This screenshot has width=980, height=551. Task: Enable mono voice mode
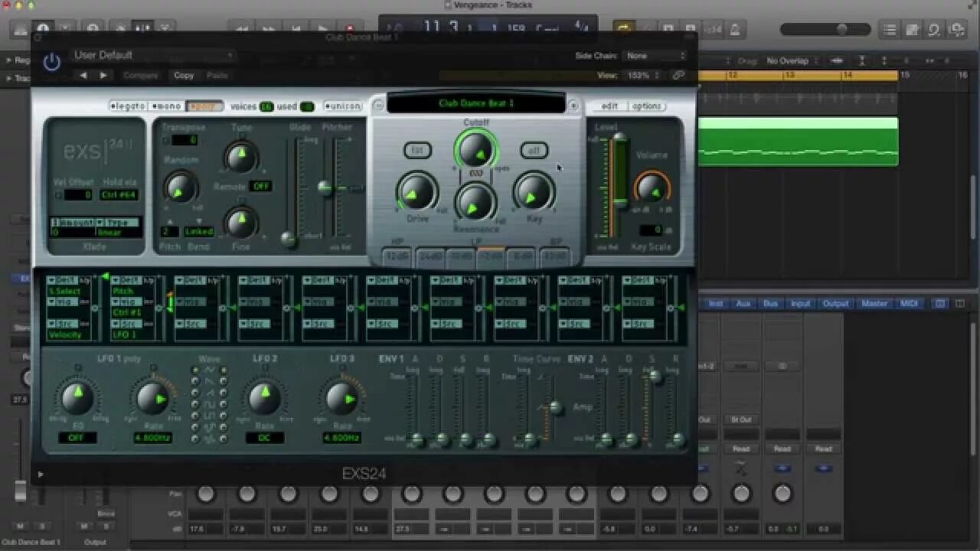[x=166, y=106]
